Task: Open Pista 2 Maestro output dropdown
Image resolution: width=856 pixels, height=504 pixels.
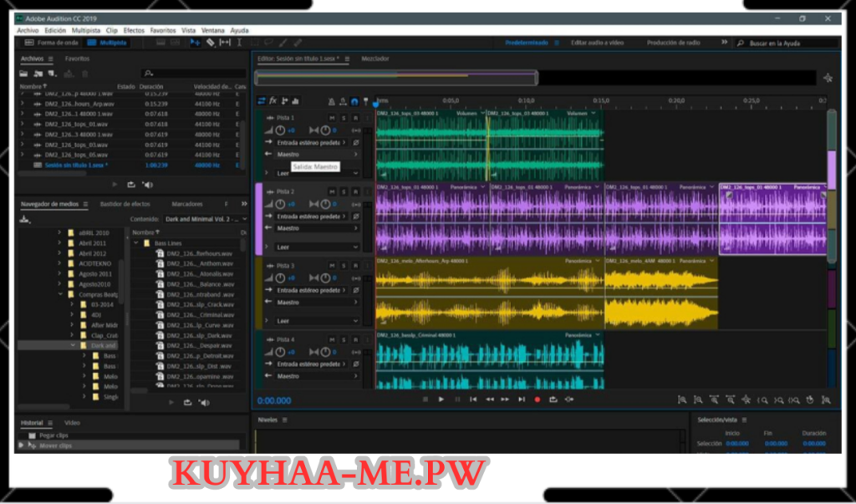Action: click(x=317, y=228)
